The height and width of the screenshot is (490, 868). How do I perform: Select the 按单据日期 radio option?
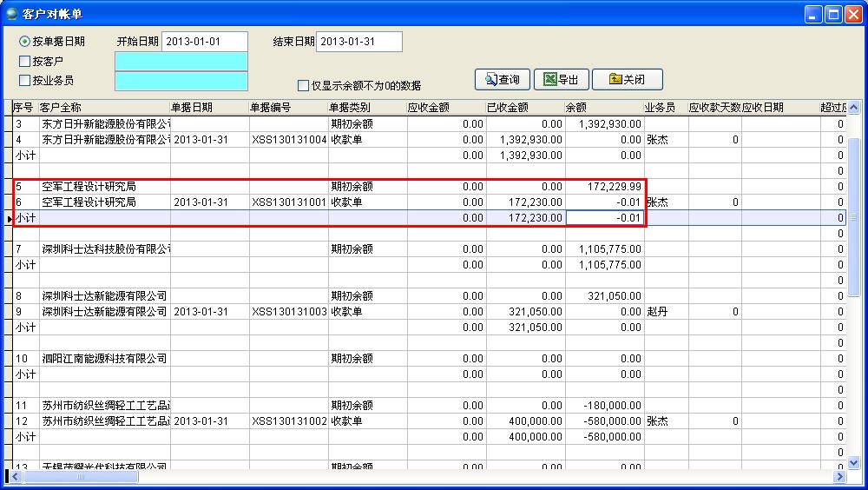(25, 42)
